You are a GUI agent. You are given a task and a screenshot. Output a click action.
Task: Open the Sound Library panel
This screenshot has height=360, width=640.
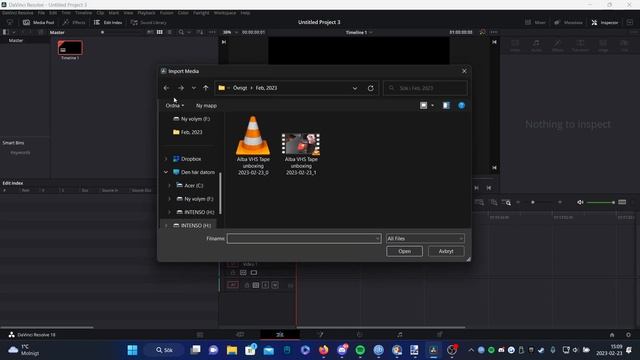pos(149,22)
